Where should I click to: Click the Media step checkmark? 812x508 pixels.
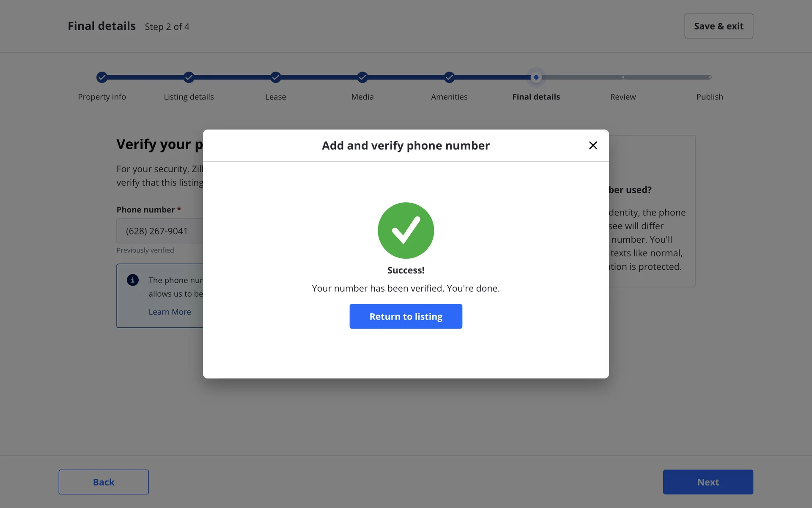coord(362,77)
